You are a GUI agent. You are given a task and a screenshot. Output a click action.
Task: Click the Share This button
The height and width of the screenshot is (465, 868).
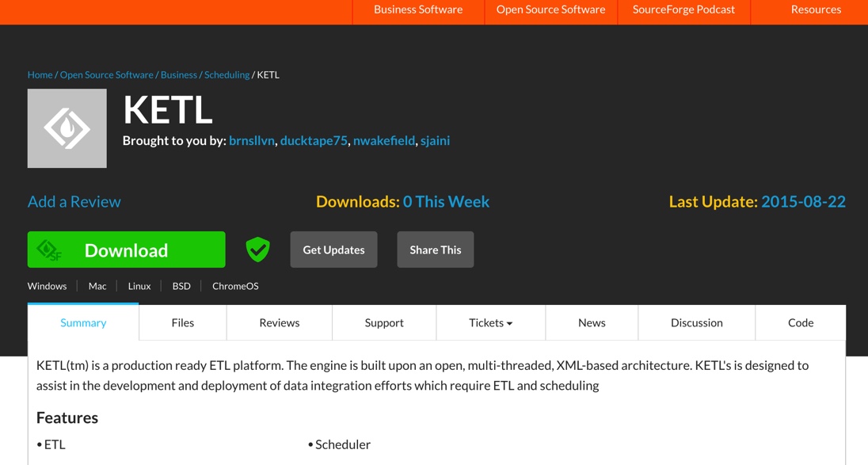435,250
